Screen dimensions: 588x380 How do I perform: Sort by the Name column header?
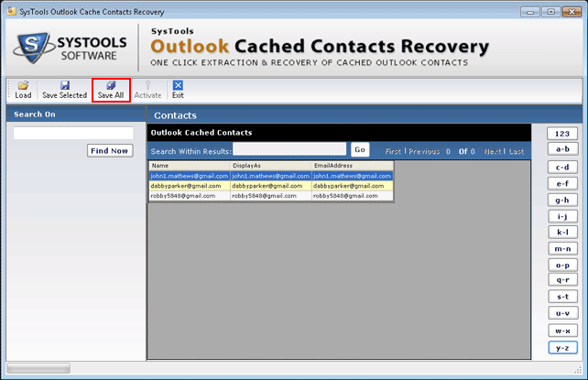[x=190, y=166]
